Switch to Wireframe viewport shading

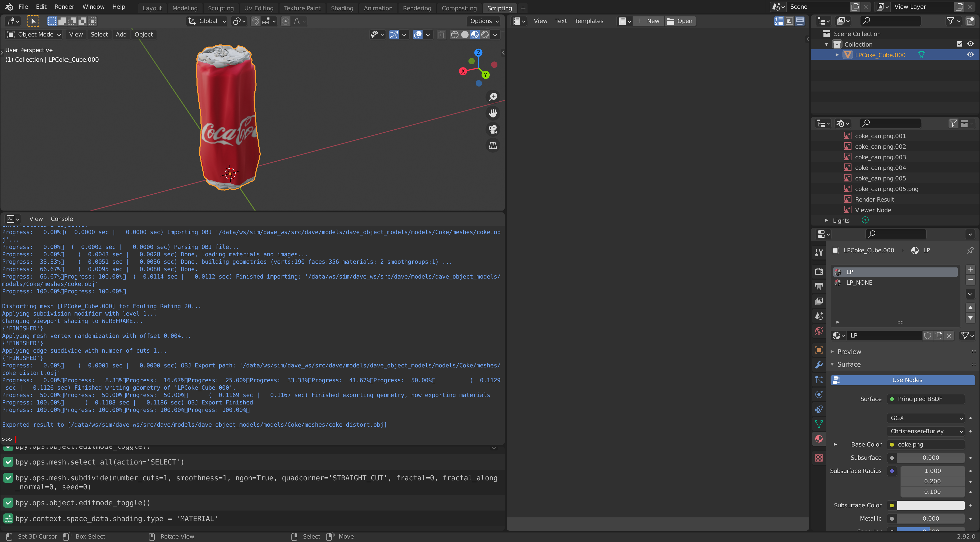tap(455, 35)
